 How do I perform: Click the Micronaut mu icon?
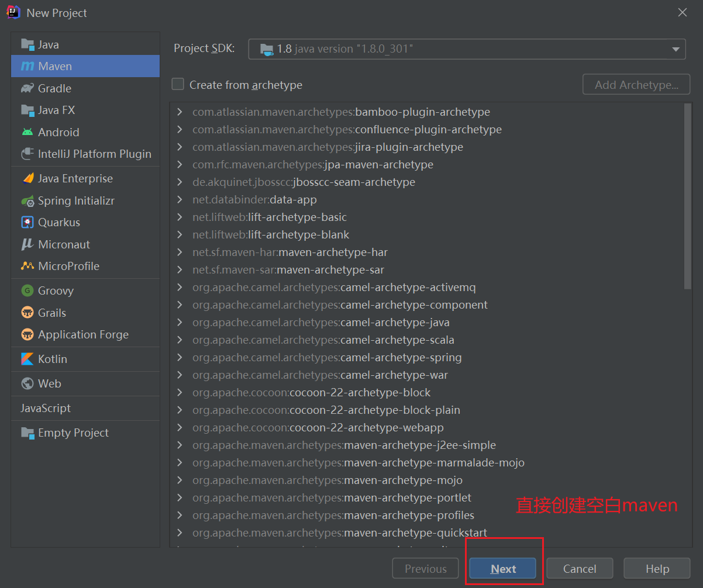pos(27,244)
